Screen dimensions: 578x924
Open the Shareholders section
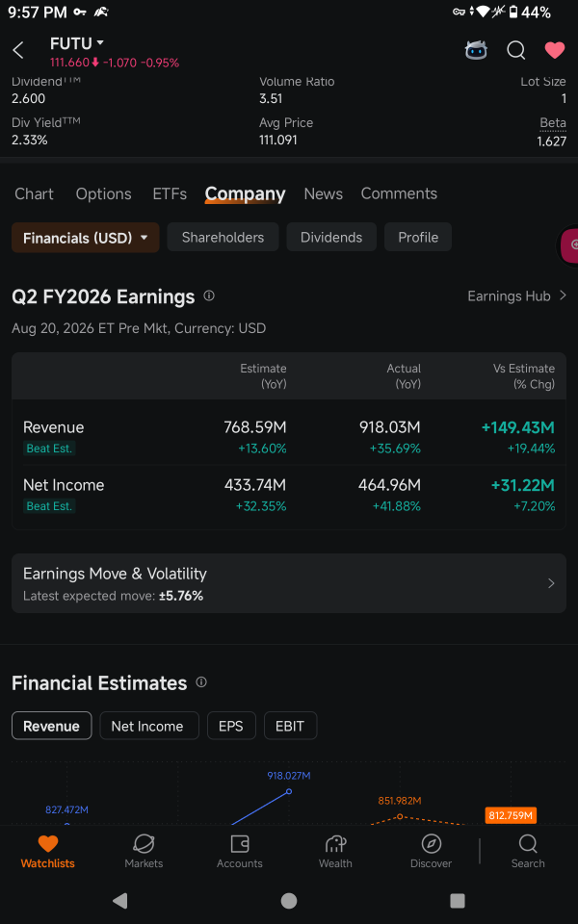[x=223, y=238]
